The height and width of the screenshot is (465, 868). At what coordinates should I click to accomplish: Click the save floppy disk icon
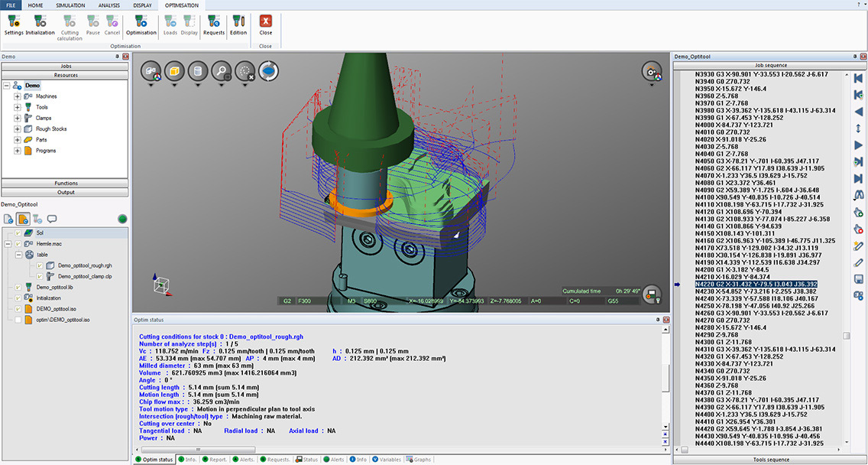point(859,279)
